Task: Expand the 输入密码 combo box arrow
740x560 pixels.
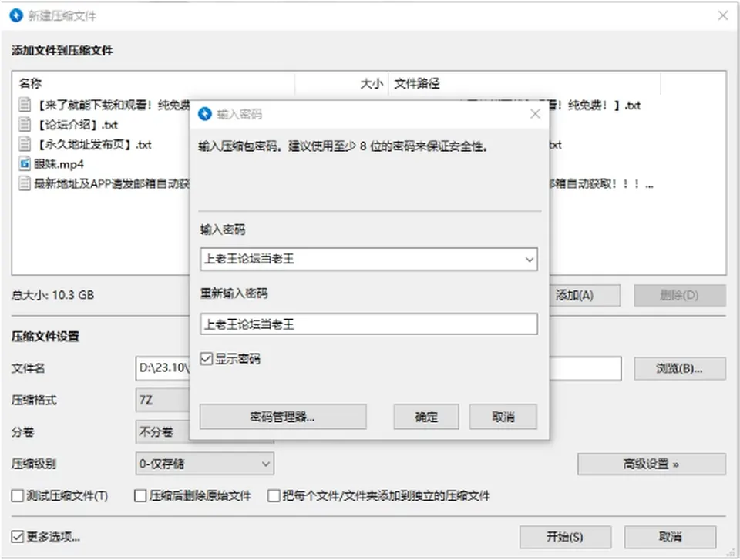Action: click(x=529, y=259)
